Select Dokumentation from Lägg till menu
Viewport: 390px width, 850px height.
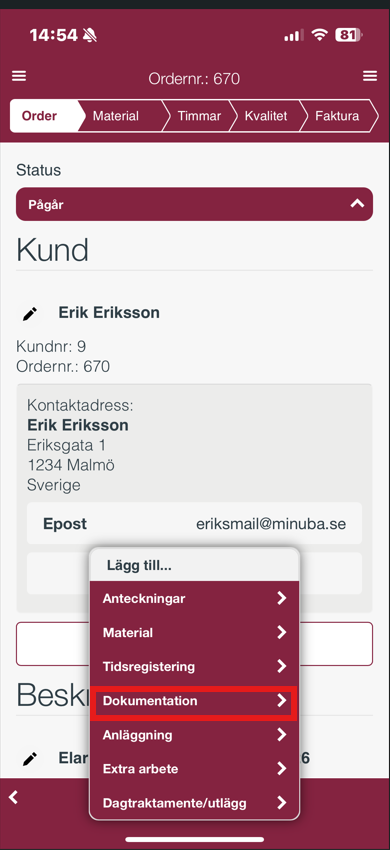point(194,701)
